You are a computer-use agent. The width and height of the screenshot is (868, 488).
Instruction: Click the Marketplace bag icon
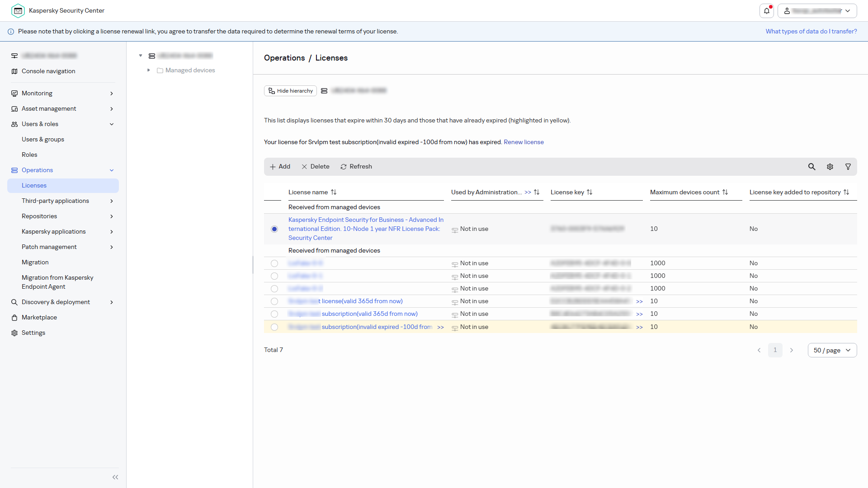point(14,318)
